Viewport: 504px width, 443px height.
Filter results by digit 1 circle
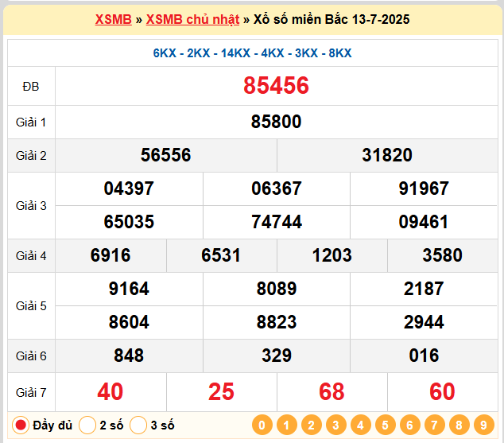(287, 425)
